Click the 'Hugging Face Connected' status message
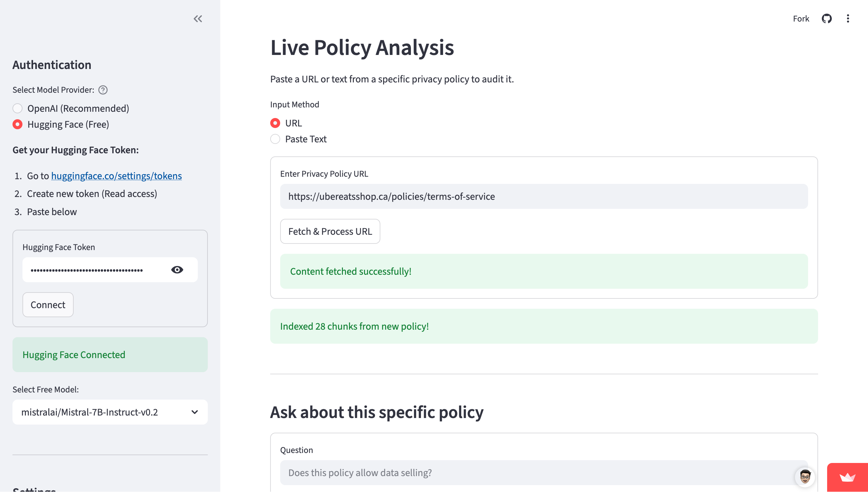Image resolution: width=868 pixels, height=492 pixels. 110,355
